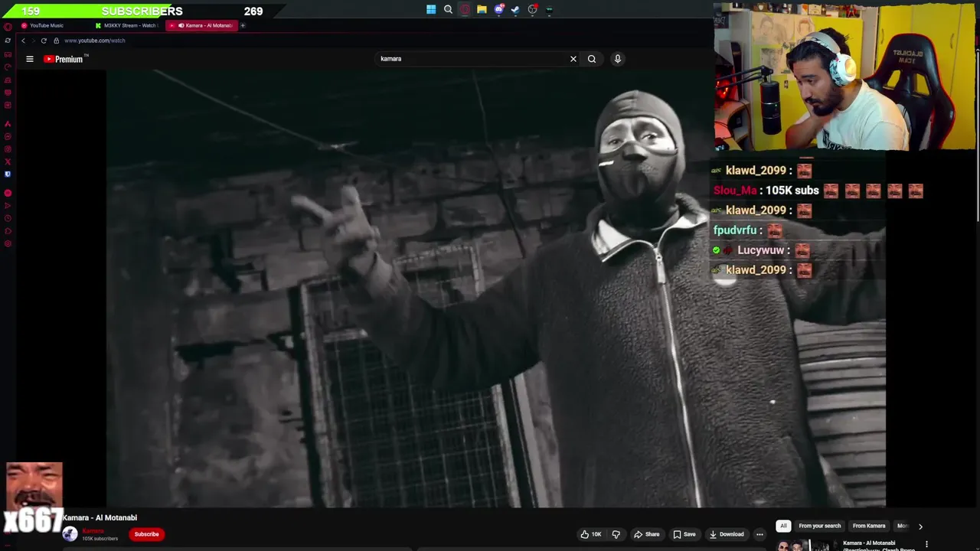Screen dimensions: 980x551
Task: Open GX Control speedometer in sidebar
Action: [x=8, y=67]
